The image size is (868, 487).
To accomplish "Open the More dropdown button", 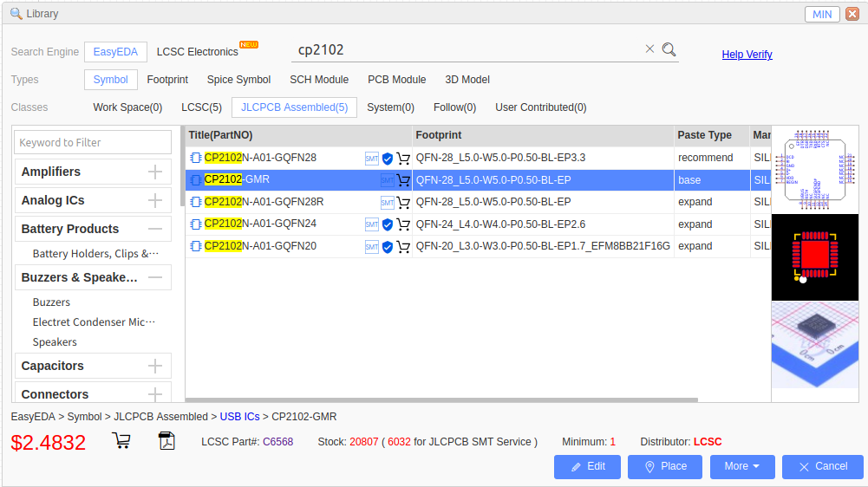I will coord(742,466).
